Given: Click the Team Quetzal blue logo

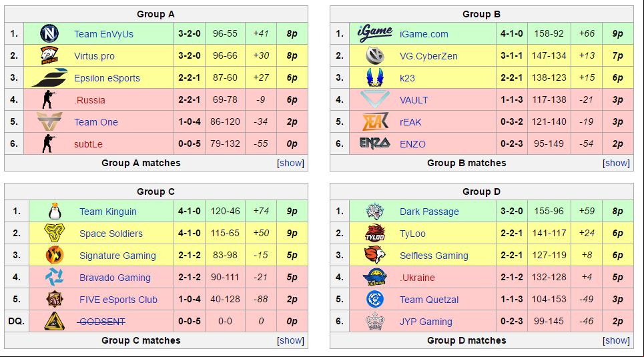Looking at the screenshot, I should point(374,299).
